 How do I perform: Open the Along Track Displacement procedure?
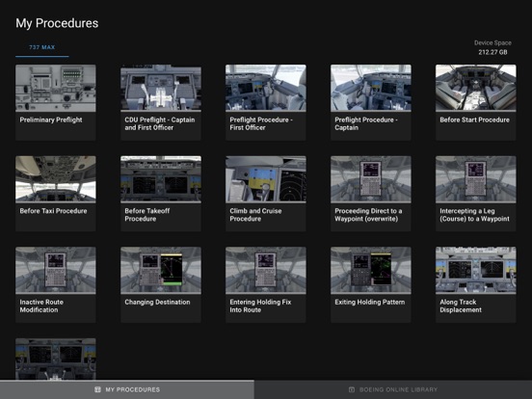(x=476, y=284)
